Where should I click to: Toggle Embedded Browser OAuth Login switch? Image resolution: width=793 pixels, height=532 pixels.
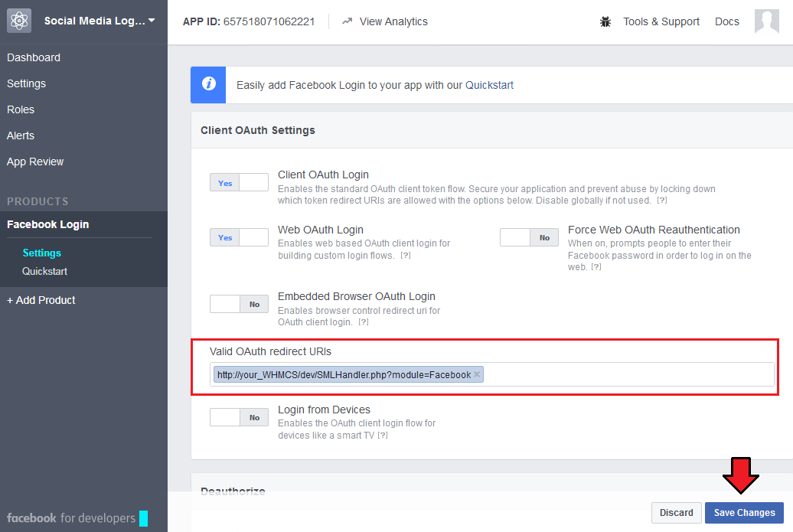pos(239,304)
